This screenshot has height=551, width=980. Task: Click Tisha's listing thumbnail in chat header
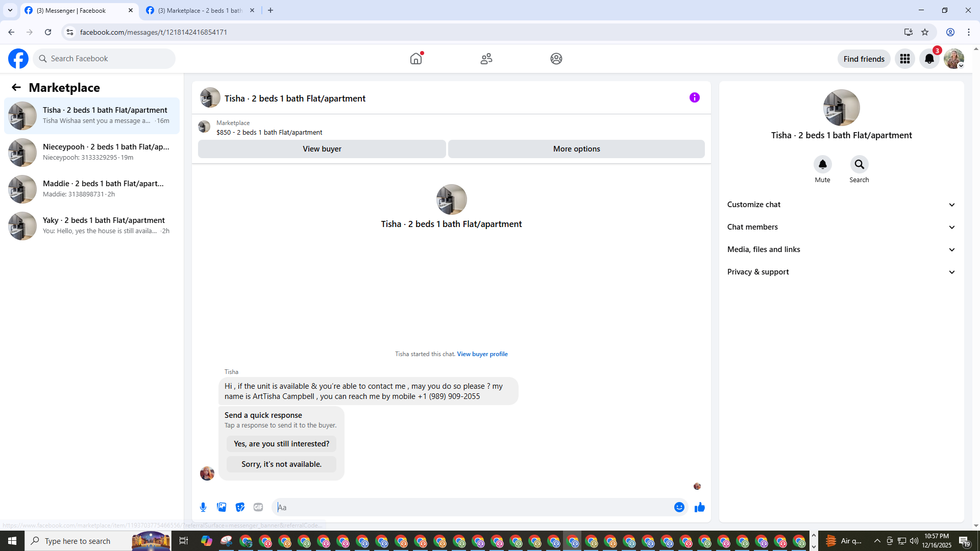[210, 97]
